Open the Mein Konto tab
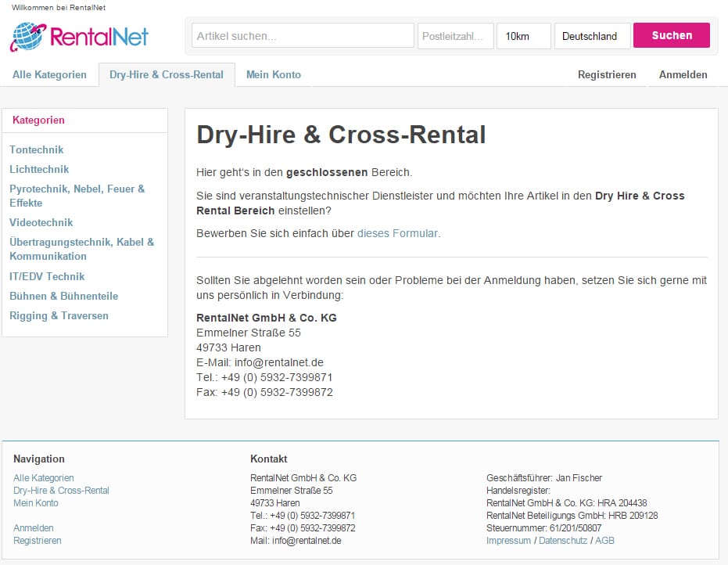 [x=273, y=75]
